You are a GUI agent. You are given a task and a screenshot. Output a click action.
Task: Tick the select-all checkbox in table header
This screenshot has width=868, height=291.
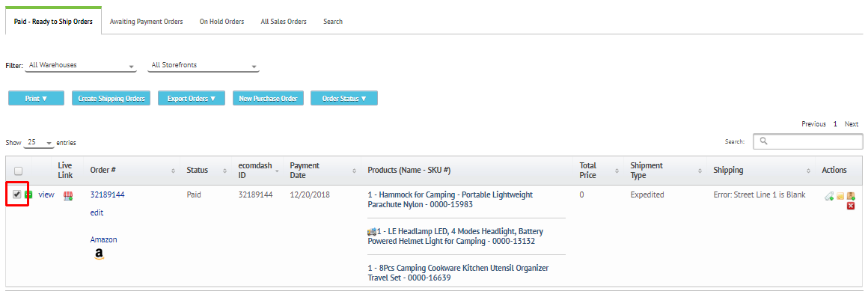pos(18,171)
